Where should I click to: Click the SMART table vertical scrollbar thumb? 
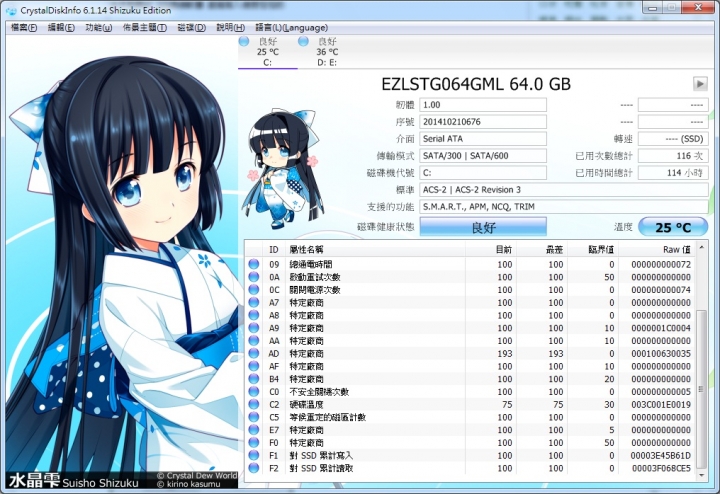[701, 389]
